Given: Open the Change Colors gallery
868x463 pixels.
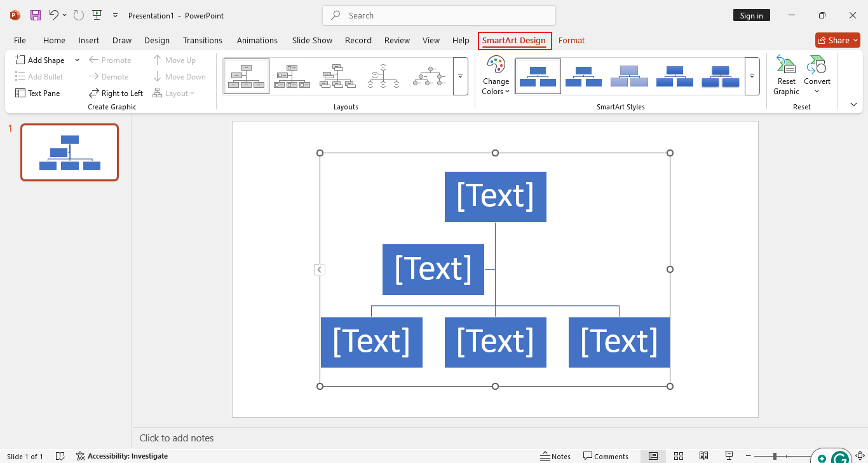Looking at the screenshot, I should tap(495, 75).
